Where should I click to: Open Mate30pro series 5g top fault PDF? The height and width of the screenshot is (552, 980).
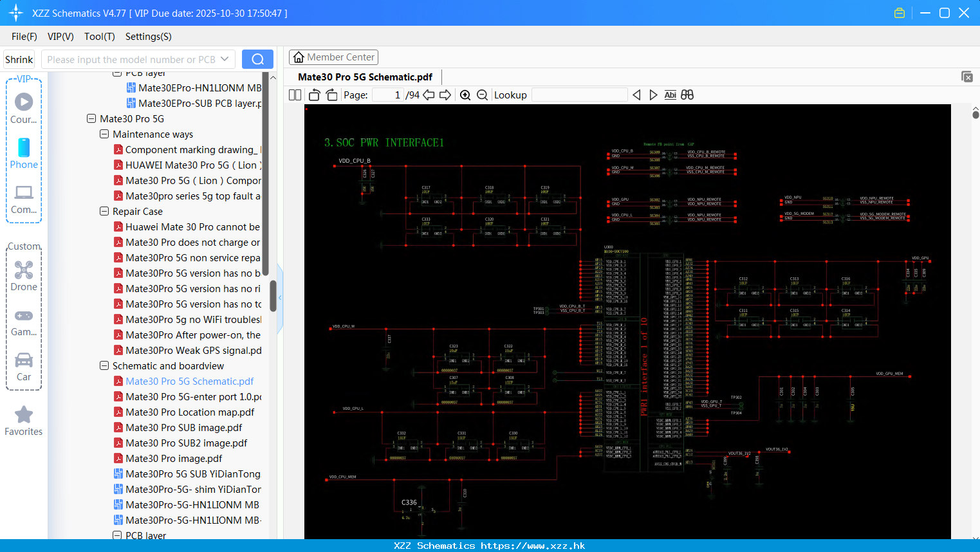coord(187,196)
